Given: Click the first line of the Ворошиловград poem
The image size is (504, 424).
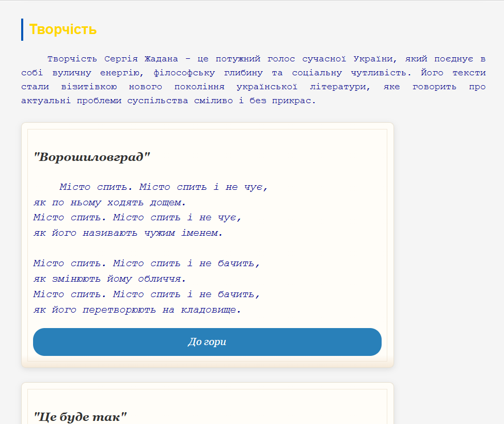Looking at the screenshot, I should click(x=163, y=187).
